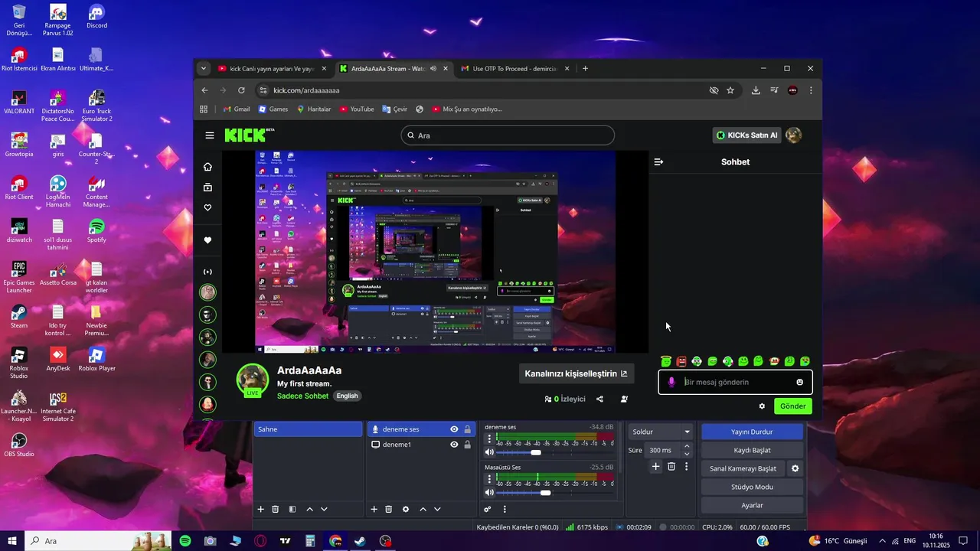980x551 pixels.
Task: Open the Chrome three-dot menu
Action: tap(811, 90)
